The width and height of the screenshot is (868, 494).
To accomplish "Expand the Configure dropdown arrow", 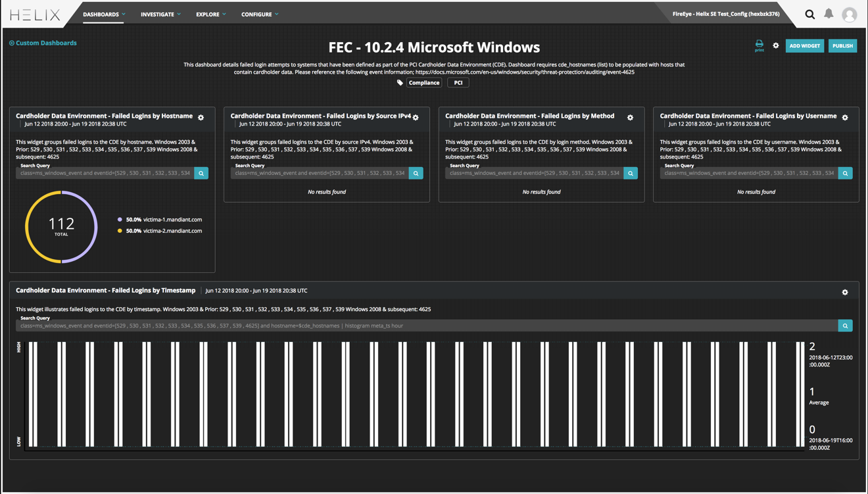I will (277, 14).
